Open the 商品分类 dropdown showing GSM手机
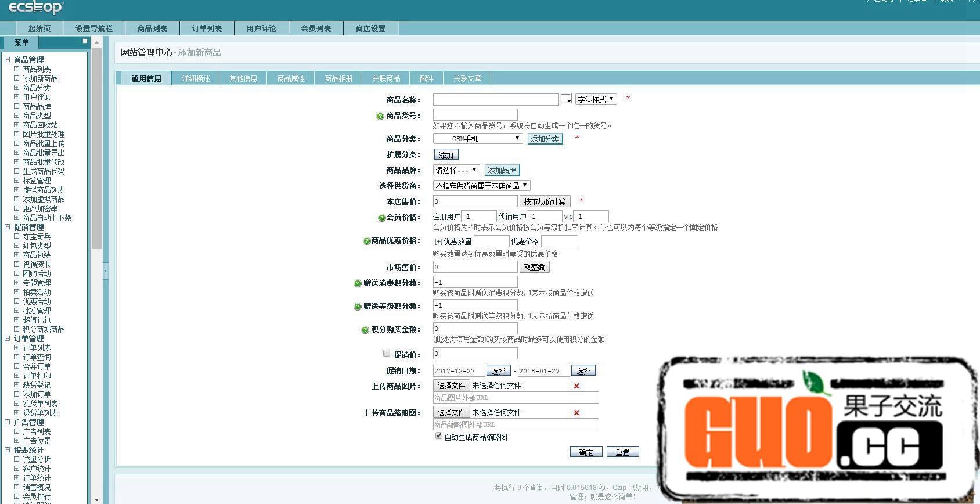Screen dimensions: 980x504 (478, 139)
